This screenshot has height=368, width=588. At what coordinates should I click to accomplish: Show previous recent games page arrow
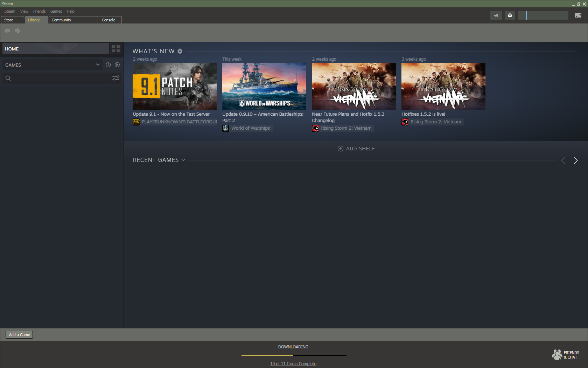(563, 161)
